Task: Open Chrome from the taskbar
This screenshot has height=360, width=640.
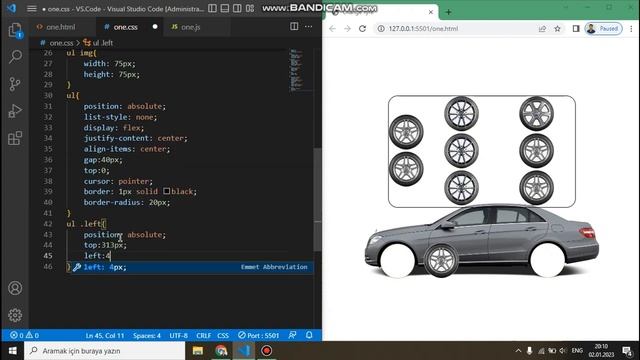Action: [x=221, y=351]
